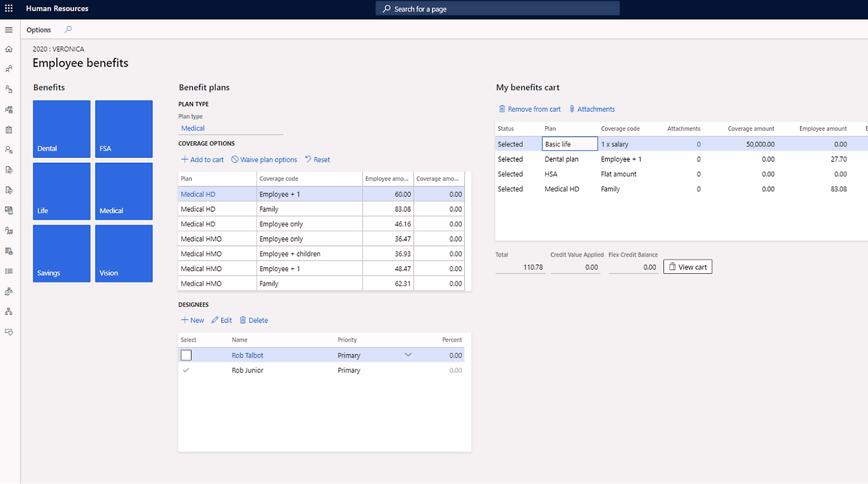Select Medical HMO Family row

click(x=269, y=284)
